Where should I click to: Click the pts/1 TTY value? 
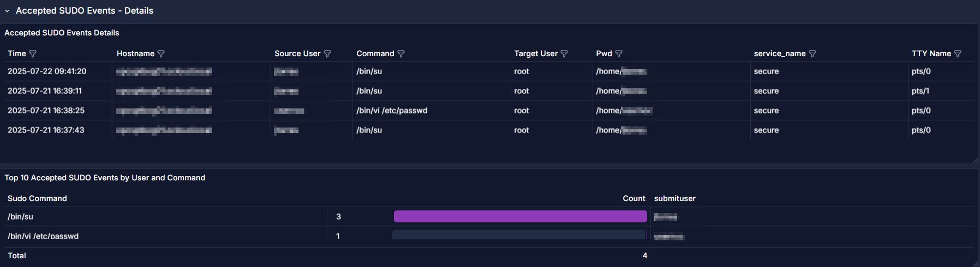[920, 91]
